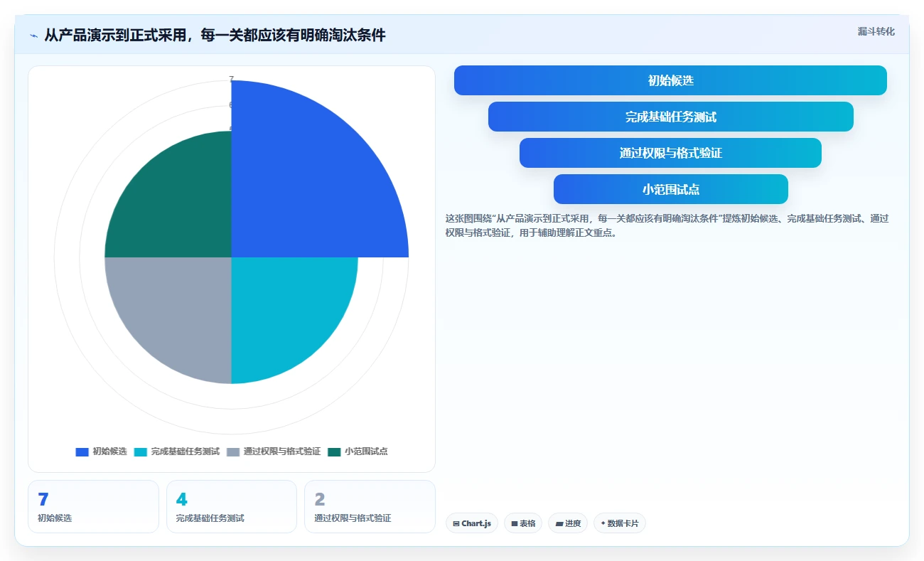The image size is (924, 561).
Task: Select the 通过权限与格式验证 funnel bar
Action: point(670,153)
